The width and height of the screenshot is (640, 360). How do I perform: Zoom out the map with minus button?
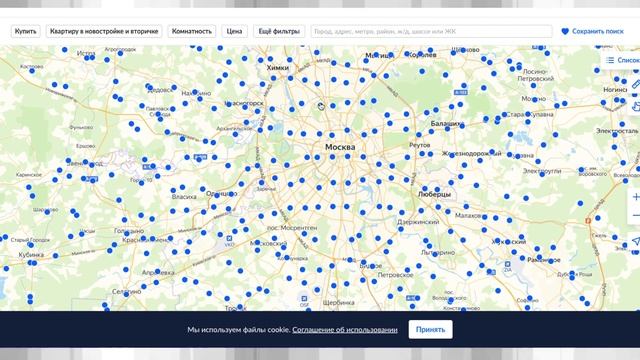point(635,215)
